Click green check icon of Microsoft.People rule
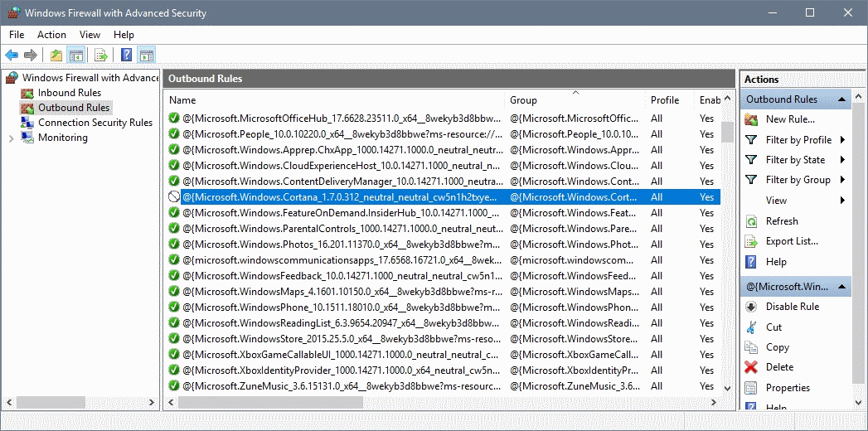The width and height of the screenshot is (868, 431). 174,134
